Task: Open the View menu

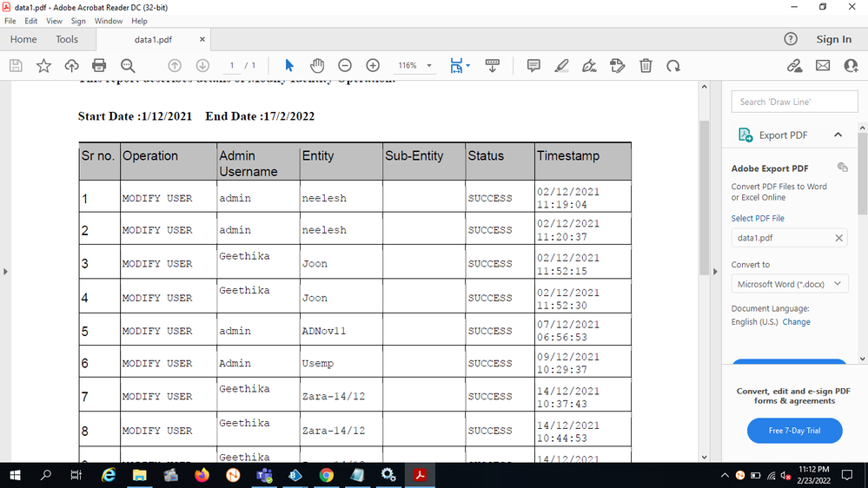Action: 54,21
